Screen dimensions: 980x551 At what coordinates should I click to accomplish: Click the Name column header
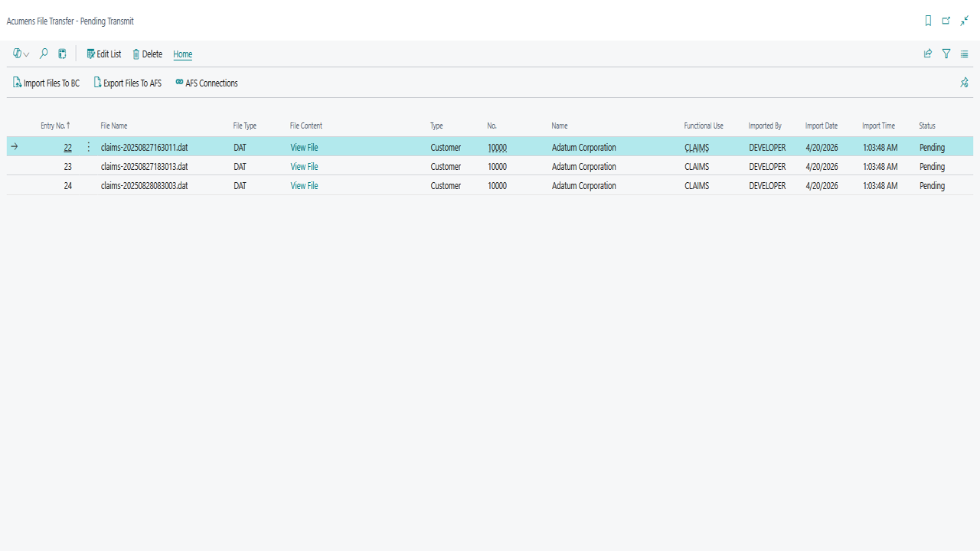(560, 126)
